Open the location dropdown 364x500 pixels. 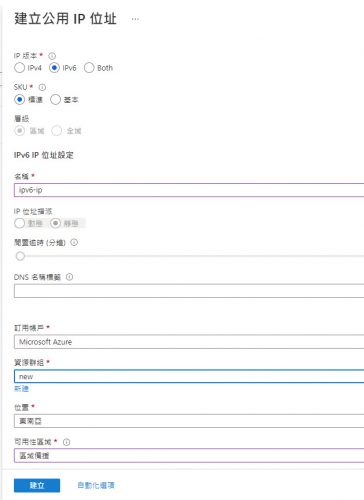click(x=189, y=421)
